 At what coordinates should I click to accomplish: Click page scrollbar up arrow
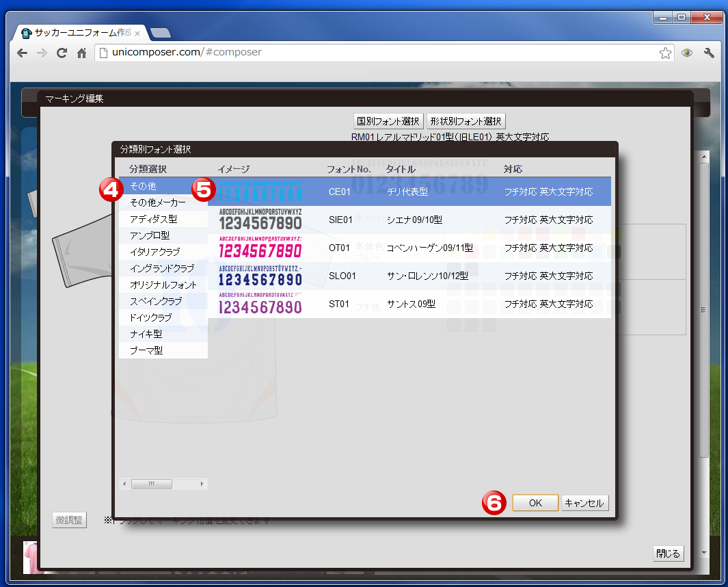click(x=704, y=157)
